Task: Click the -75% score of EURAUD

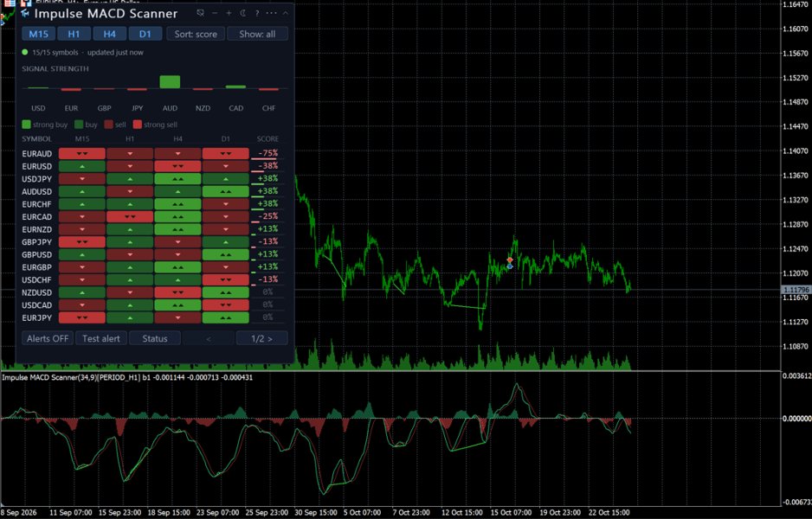Action: [268, 153]
